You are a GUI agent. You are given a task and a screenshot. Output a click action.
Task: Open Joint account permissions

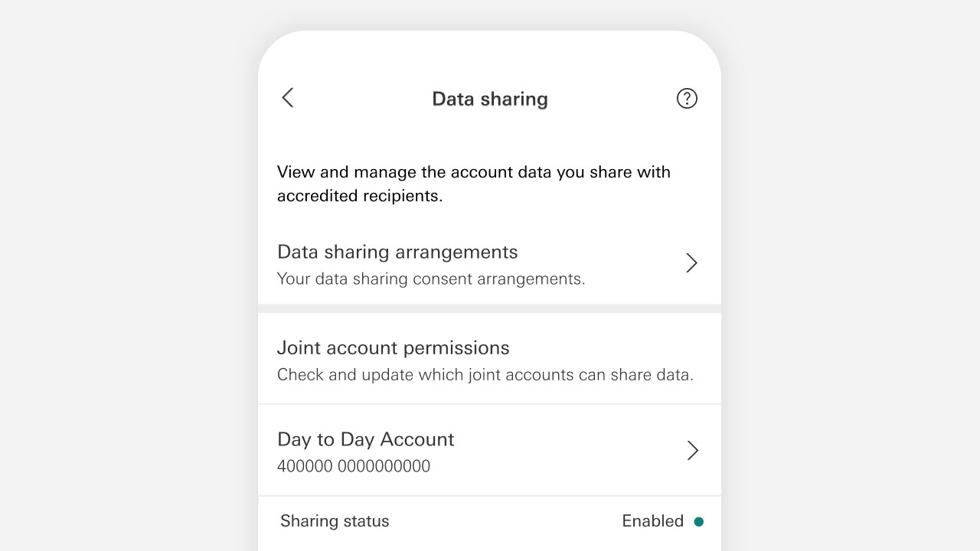click(x=393, y=347)
